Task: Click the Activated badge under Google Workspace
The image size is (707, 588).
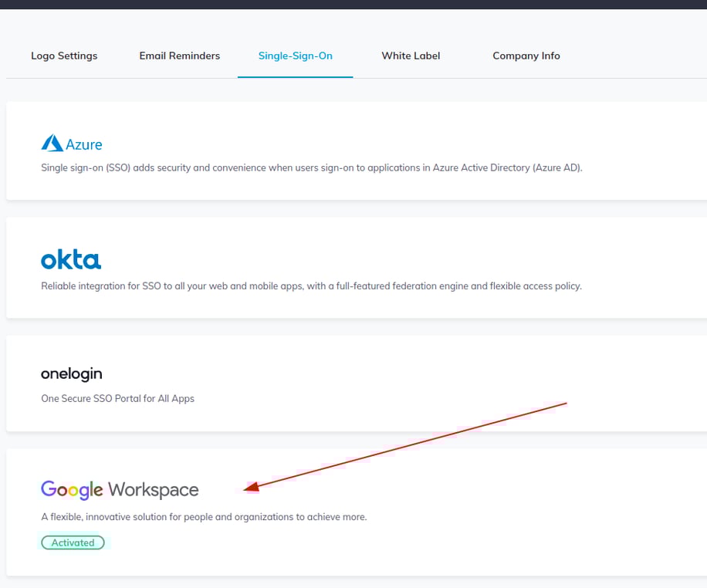Action: 73,542
